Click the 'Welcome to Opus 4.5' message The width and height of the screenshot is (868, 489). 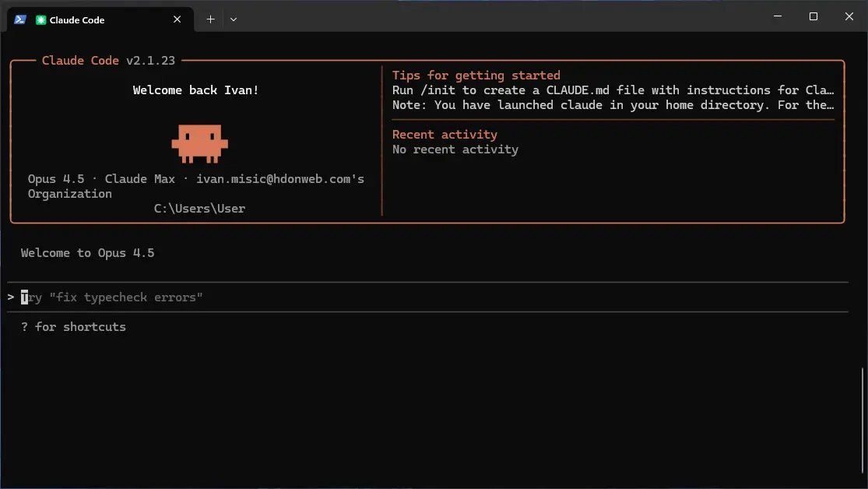click(x=87, y=252)
